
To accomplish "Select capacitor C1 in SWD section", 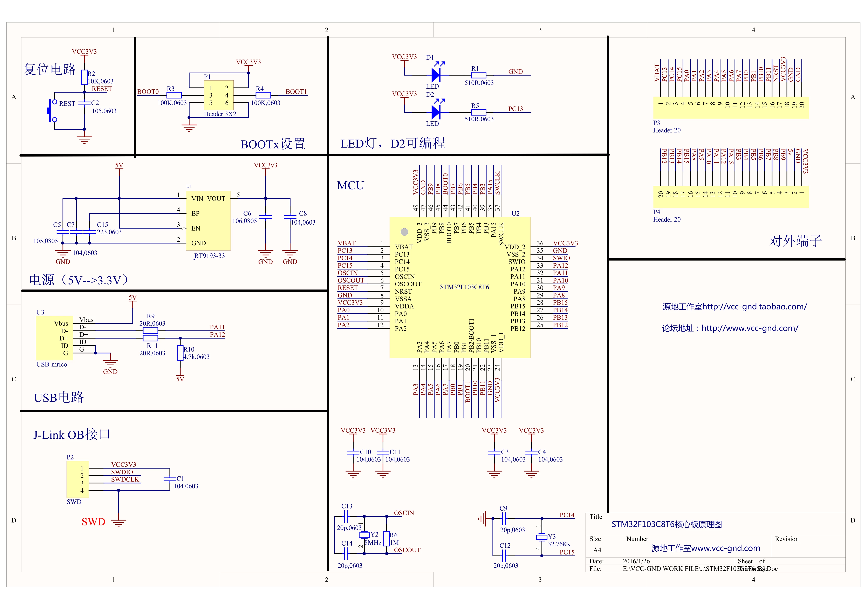I will click(170, 479).
